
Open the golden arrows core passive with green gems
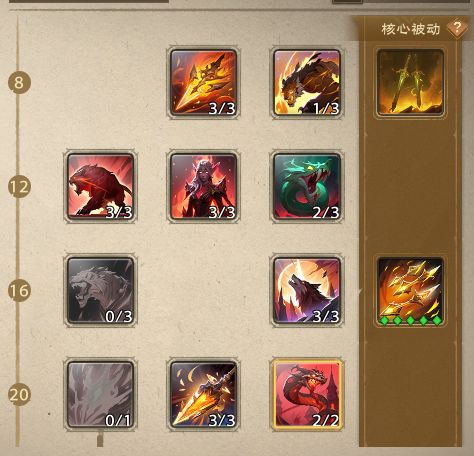410,290
